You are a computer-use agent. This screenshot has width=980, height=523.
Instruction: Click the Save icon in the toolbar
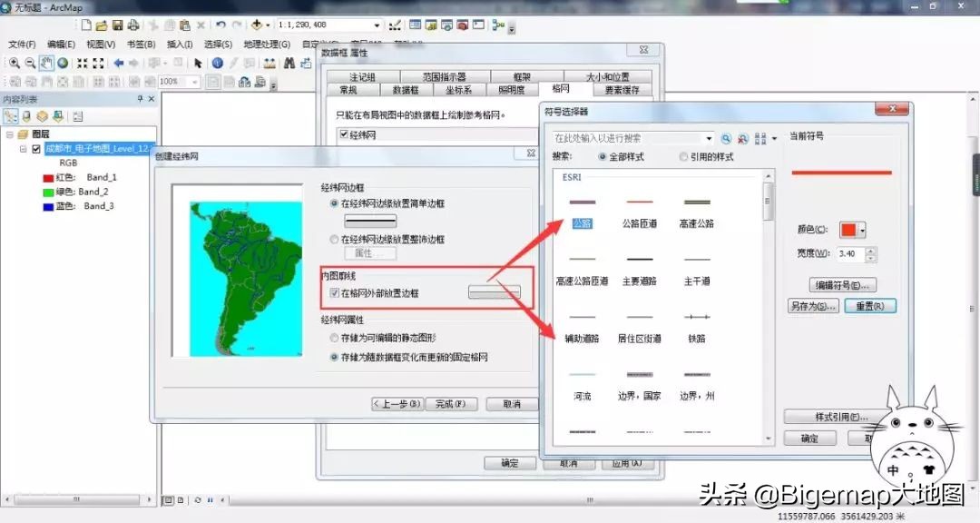click(118, 25)
